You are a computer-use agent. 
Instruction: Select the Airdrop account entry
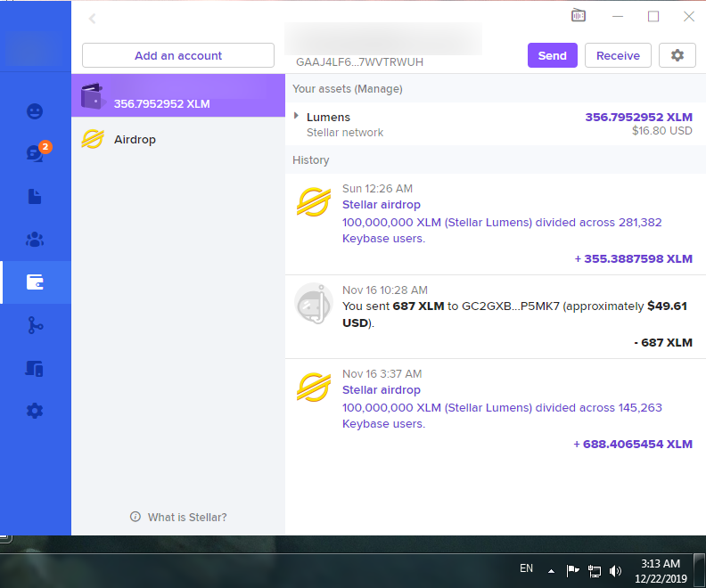coord(178,140)
